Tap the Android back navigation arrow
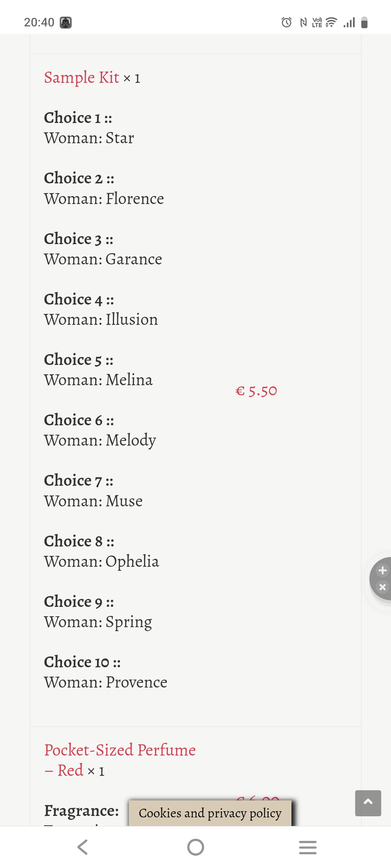This screenshot has height=868, width=391. pyautogui.click(x=83, y=847)
